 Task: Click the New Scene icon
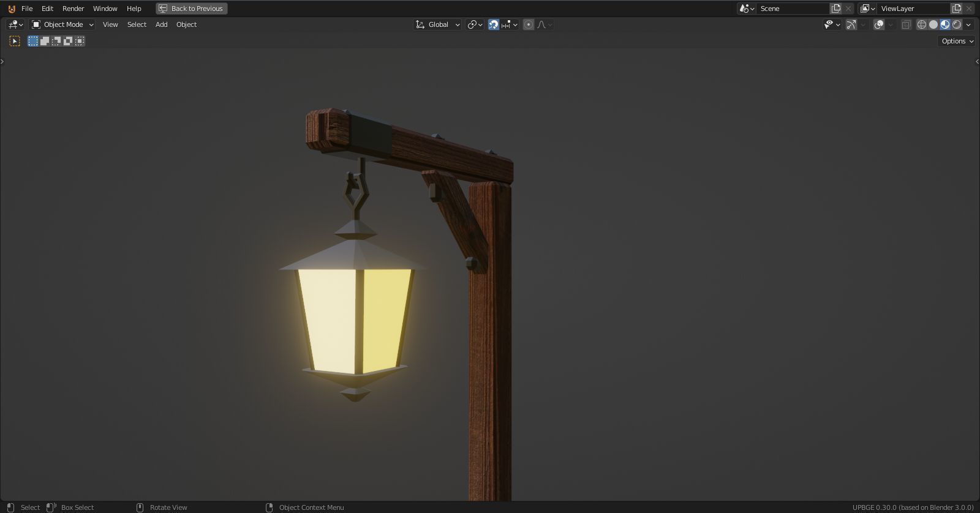click(835, 9)
